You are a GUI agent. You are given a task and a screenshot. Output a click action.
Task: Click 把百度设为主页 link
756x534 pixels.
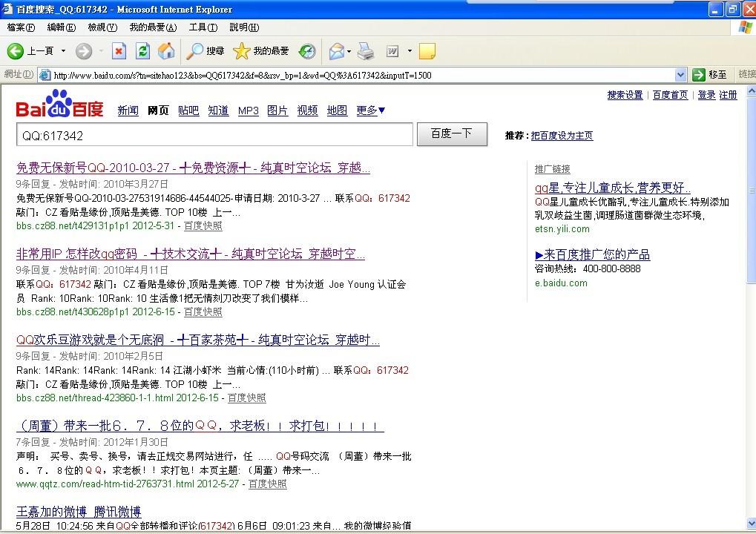[562, 136]
